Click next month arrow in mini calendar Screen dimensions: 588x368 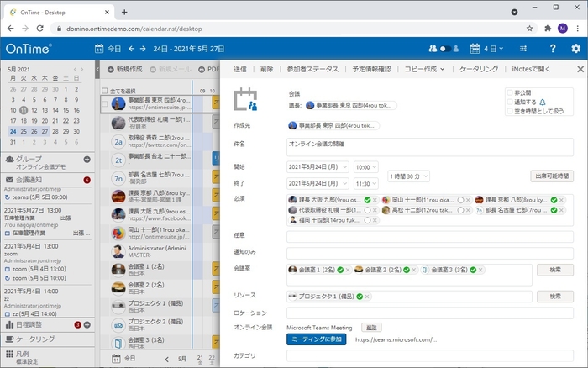81,70
